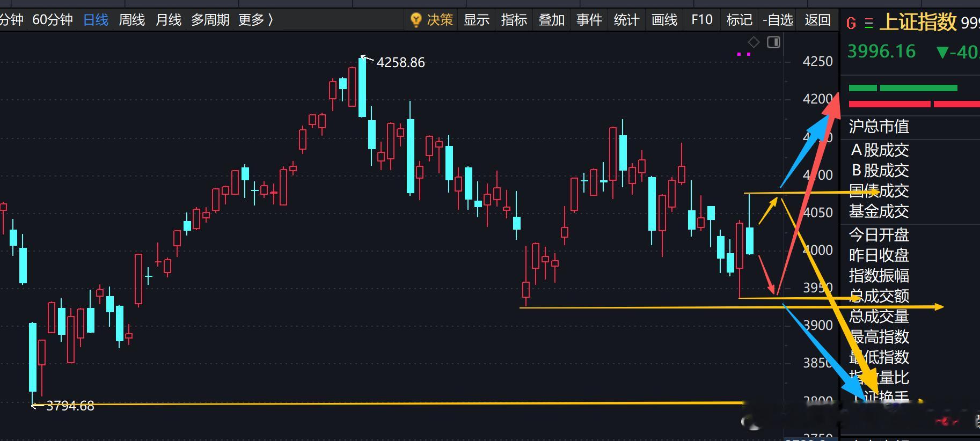Screen dimensions: 980x441
Task: Expand the 更多 periods menu
Action: pyautogui.click(x=256, y=20)
